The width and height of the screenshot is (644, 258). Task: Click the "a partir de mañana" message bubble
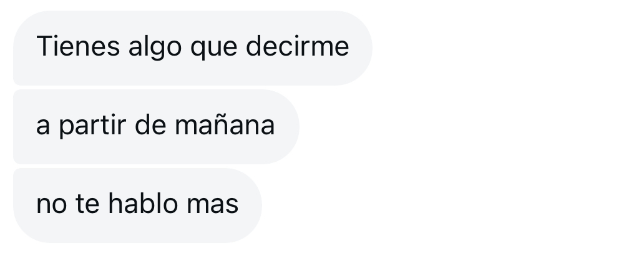coord(156,127)
